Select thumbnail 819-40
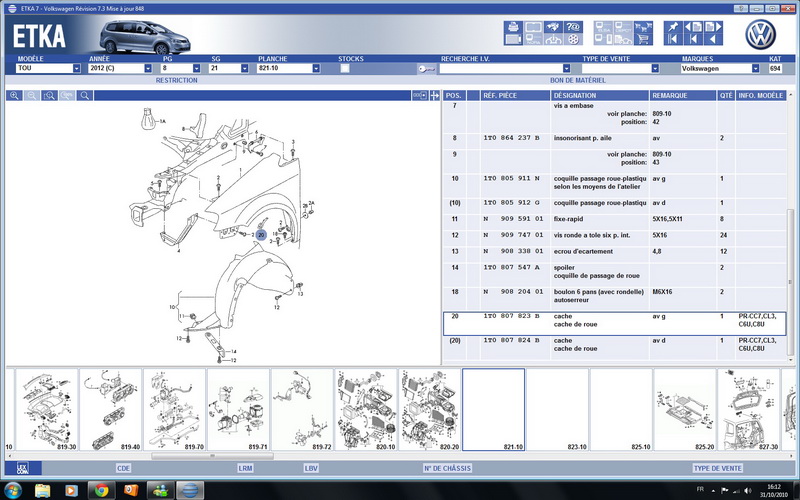 [111, 410]
